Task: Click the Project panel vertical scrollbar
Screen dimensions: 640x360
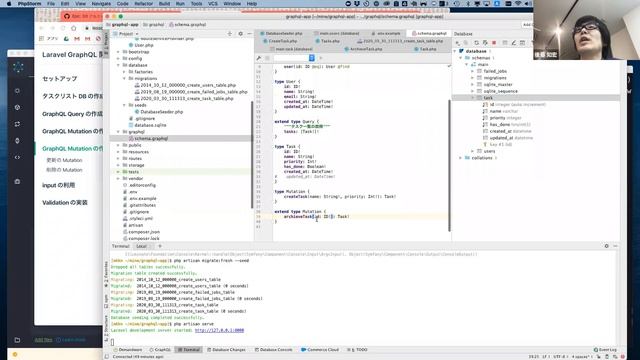Action: (252, 155)
